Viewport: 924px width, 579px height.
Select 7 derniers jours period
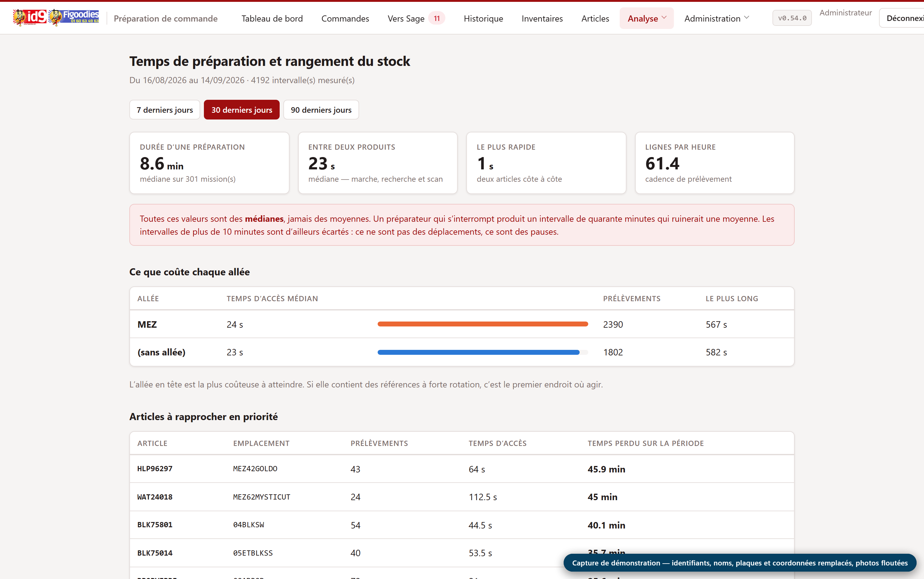[x=165, y=110]
